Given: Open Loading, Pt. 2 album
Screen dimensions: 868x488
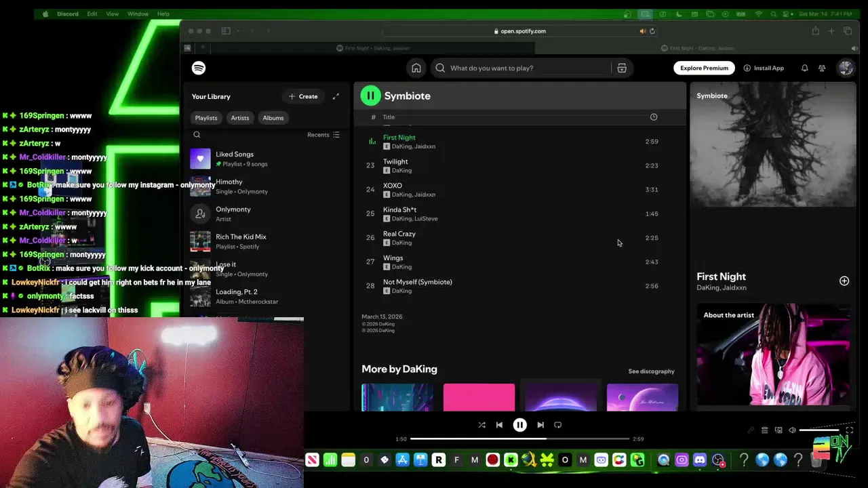Looking at the screenshot, I should pyautogui.click(x=266, y=296).
